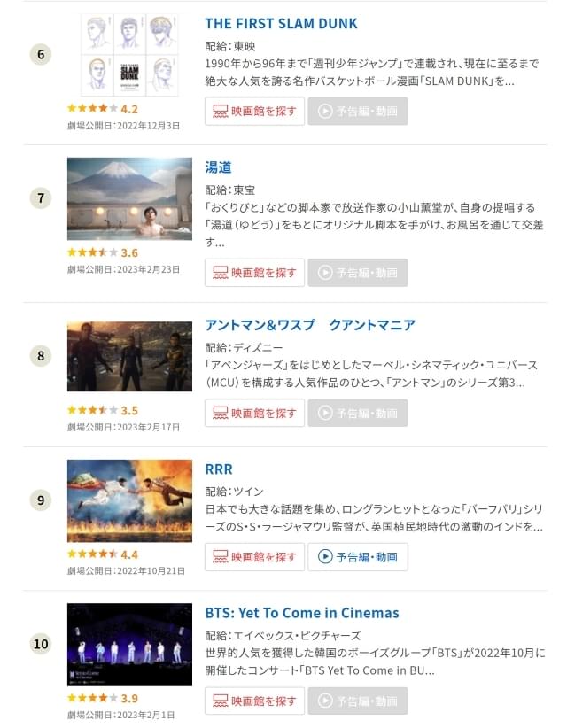Click the grayed play icon for BTS: Yet To Come
The height and width of the screenshot is (728, 567).
pyautogui.click(x=323, y=701)
